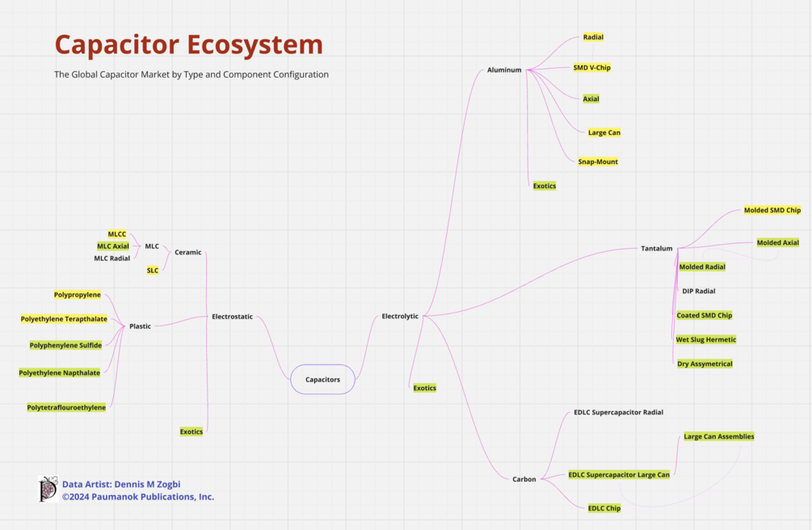Click the Global Capacitor Market subtitle
This screenshot has height=530, width=812.
pyautogui.click(x=191, y=74)
